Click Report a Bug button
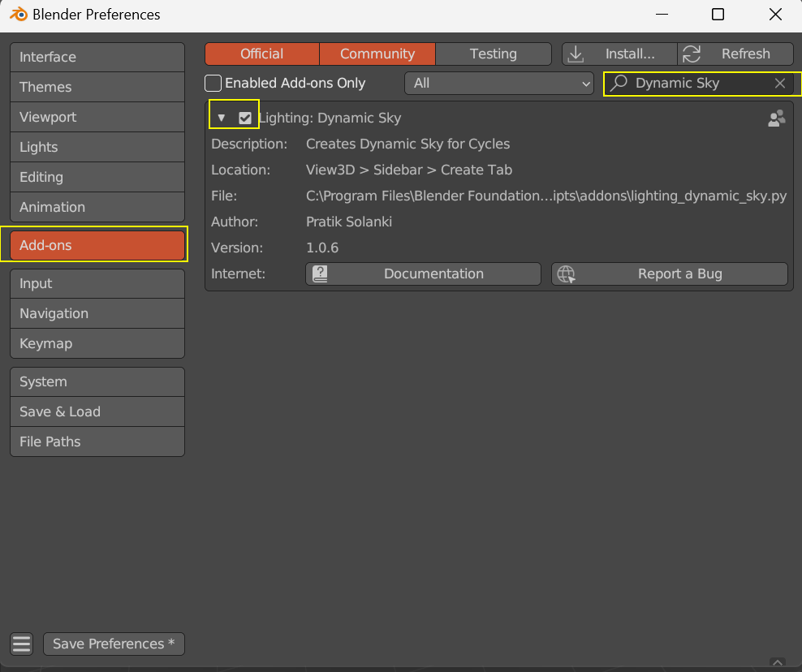Screen dimensions: 802x672 click(x=670, y=274)
